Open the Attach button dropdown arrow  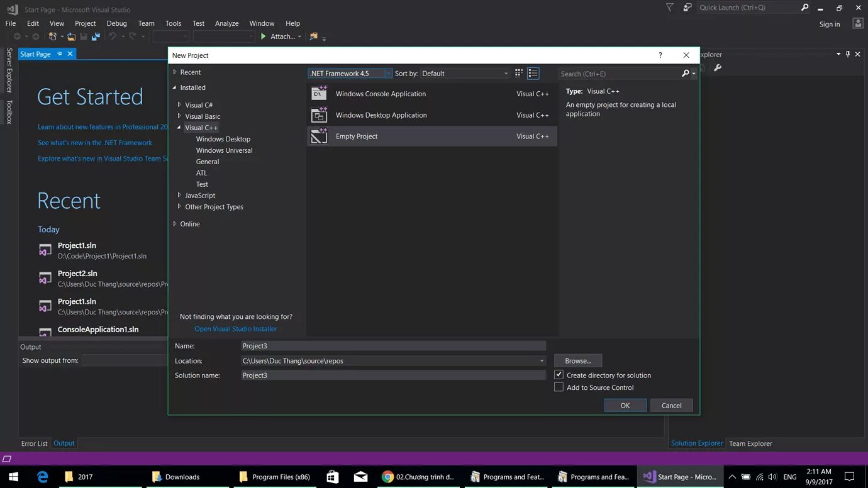click(x=299, y=36)
